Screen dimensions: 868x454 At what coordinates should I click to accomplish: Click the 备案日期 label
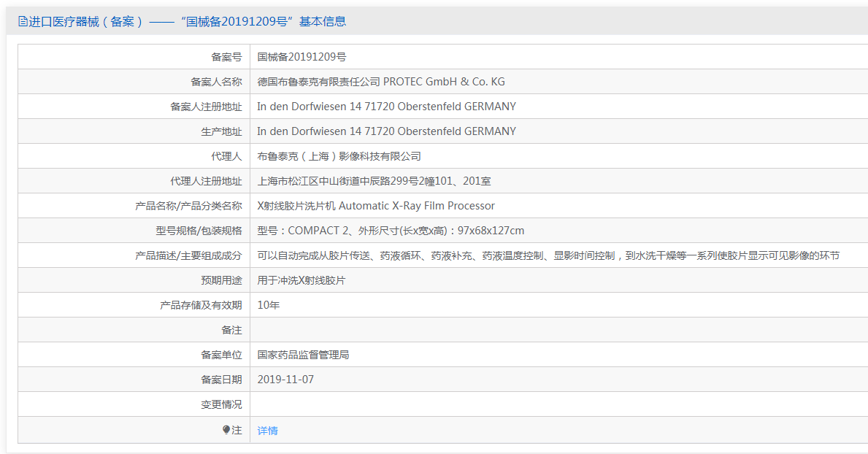(x=221, y=380)
